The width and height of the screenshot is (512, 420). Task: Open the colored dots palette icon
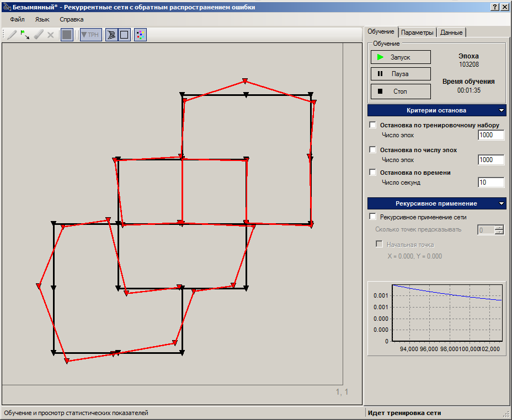point(140,35)
